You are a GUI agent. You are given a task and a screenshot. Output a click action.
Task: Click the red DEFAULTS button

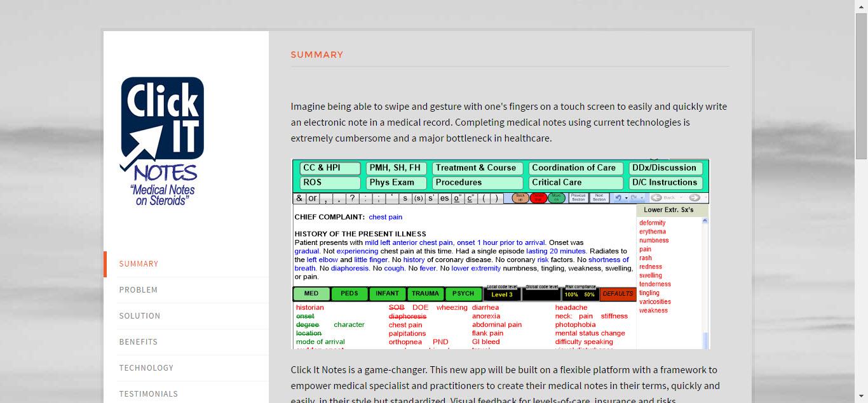[618, 294]
